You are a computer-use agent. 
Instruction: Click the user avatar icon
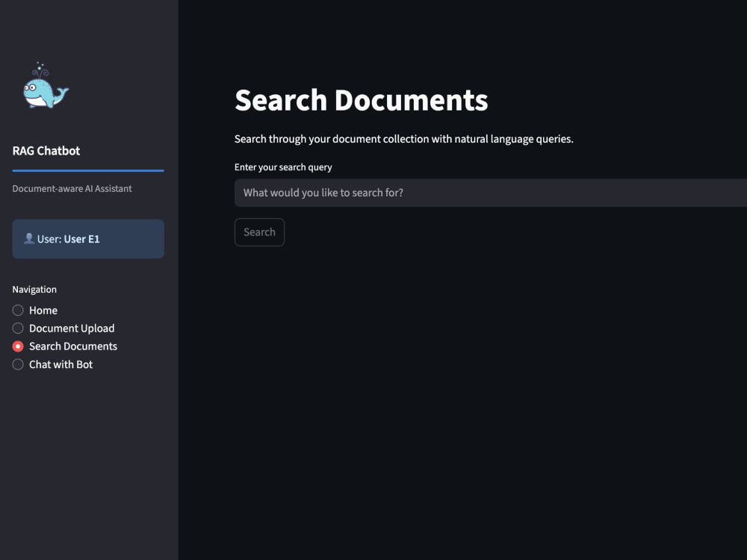click(29, 239)
